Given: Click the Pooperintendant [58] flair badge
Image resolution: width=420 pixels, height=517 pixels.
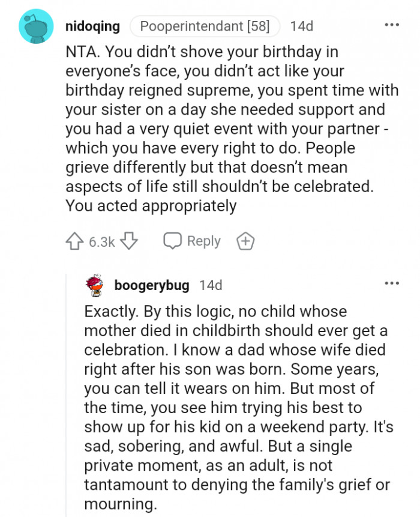Looking at the screenshot, I should click(204, 26).
